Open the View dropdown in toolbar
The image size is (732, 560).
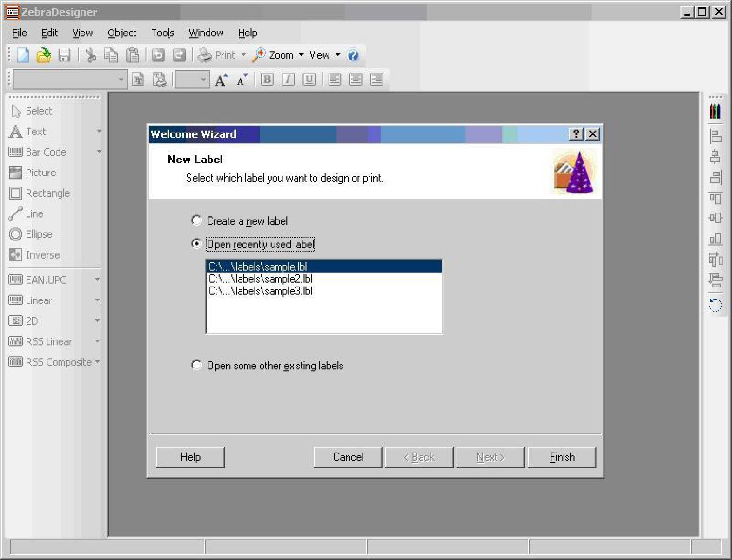[325, 55]
